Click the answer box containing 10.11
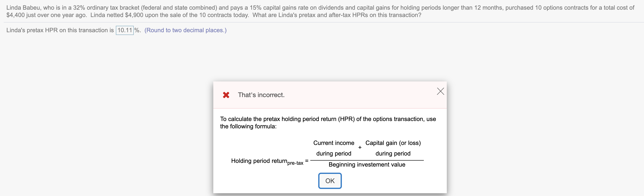The width and height of the screenshot is (644, 196). click(125, 30)
